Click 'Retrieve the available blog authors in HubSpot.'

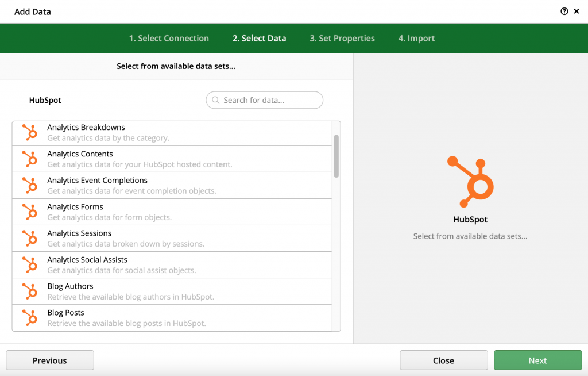coord(130,297)
